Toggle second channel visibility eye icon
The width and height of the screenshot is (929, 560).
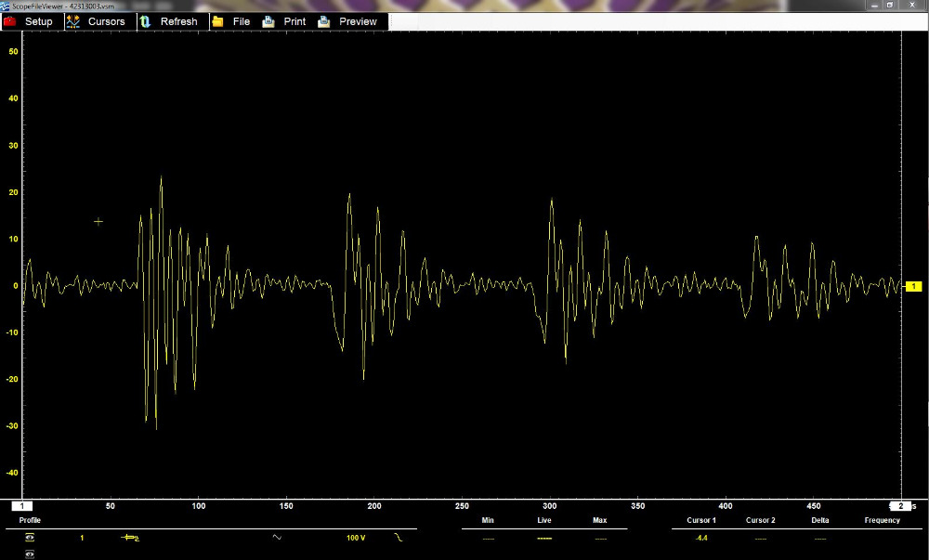pos(30,554)
